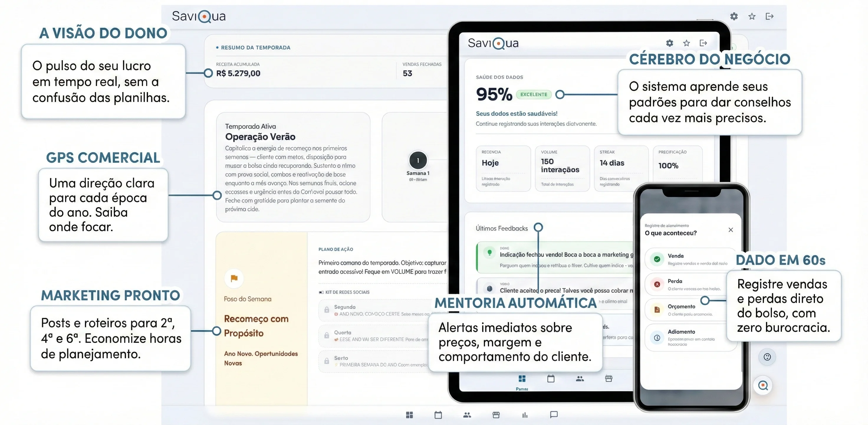Click the smiley feedback icon on the phone
Image resolution: width=868 pixels, height=425 pixels.
(767, 357)
